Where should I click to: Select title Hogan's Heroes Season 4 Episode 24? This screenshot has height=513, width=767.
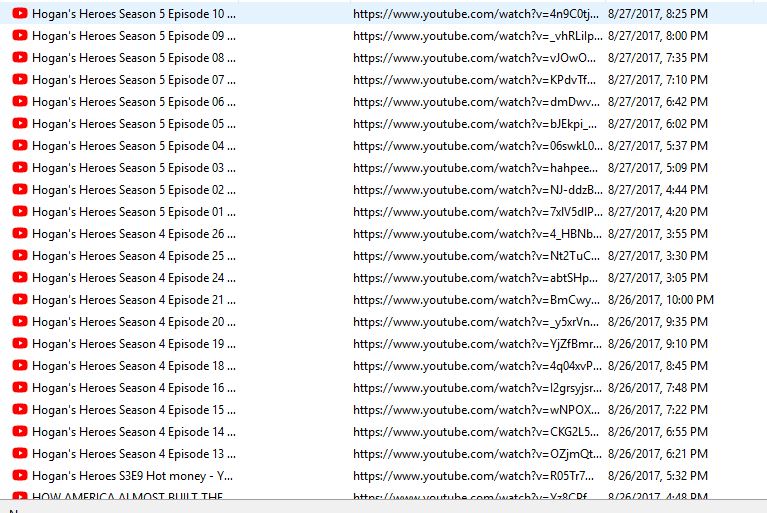134,278
